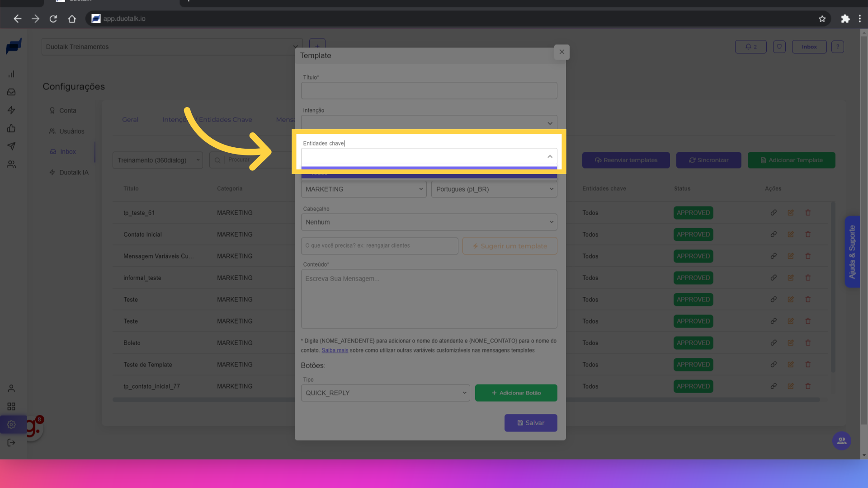Viewport: 868px width, 488px height.
Task: Open the MARKETING category dropdown
Action: (x=364, y=189)
